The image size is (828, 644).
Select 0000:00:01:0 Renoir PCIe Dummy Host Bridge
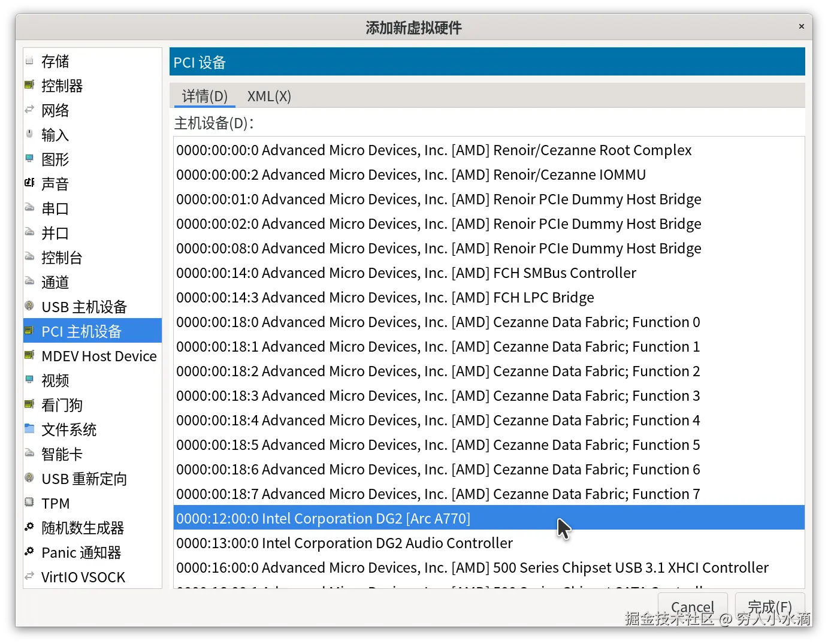click(489, 199)
